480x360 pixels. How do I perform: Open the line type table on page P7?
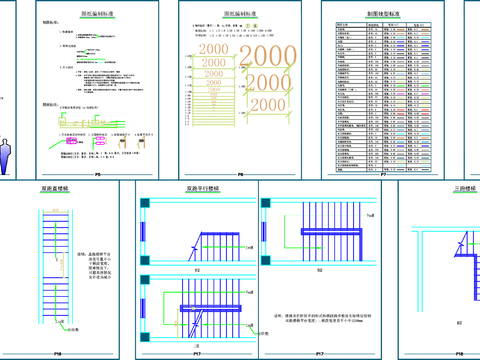pos(383,97)
